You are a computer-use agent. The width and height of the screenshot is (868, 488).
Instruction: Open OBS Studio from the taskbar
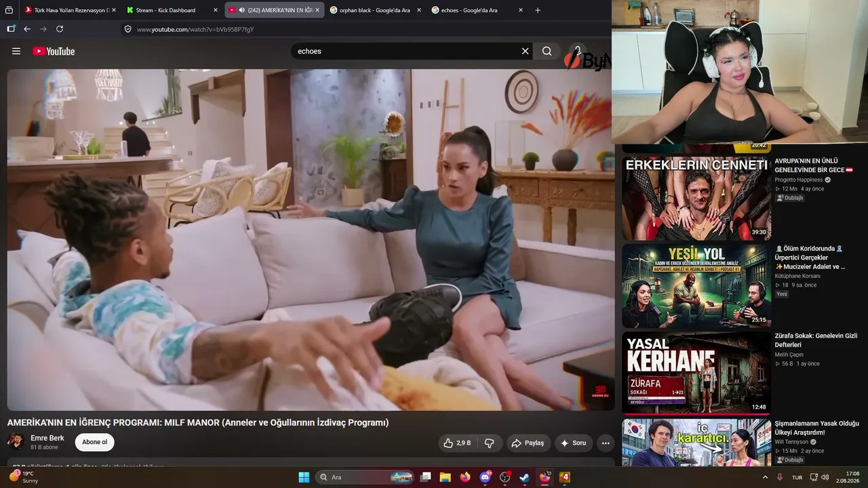505,477
